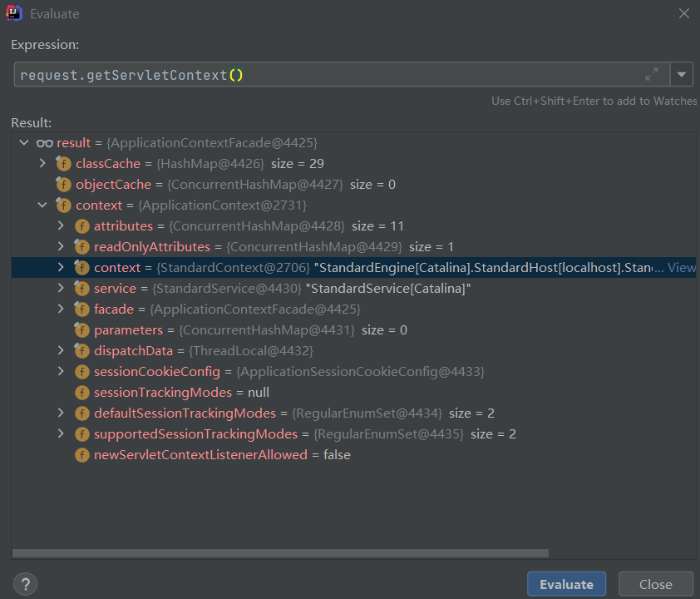Open the expression history dropdown
Image resolution: width=700 pixels, height=599 pixels.
coord(682,75)
